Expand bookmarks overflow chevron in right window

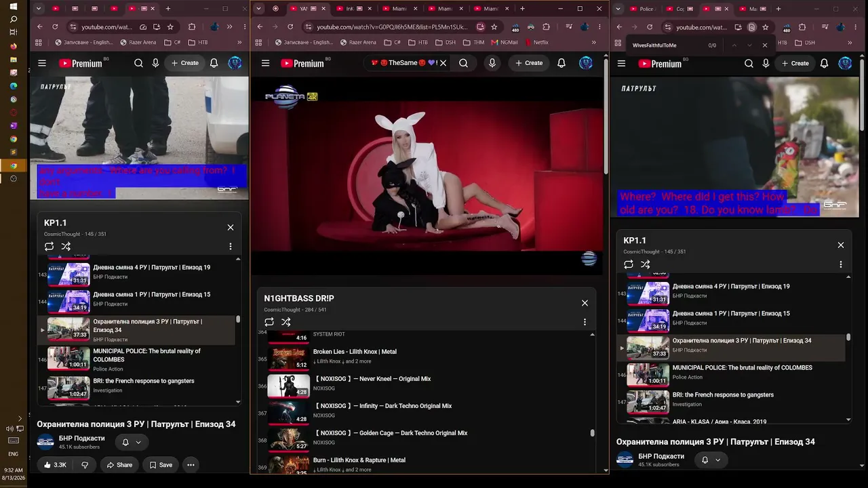click(850, 42)
